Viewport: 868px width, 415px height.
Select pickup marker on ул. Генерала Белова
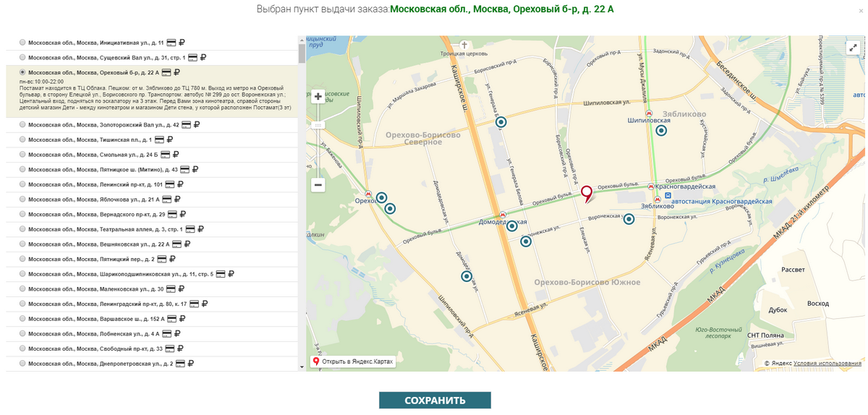[x=501, y=122]
